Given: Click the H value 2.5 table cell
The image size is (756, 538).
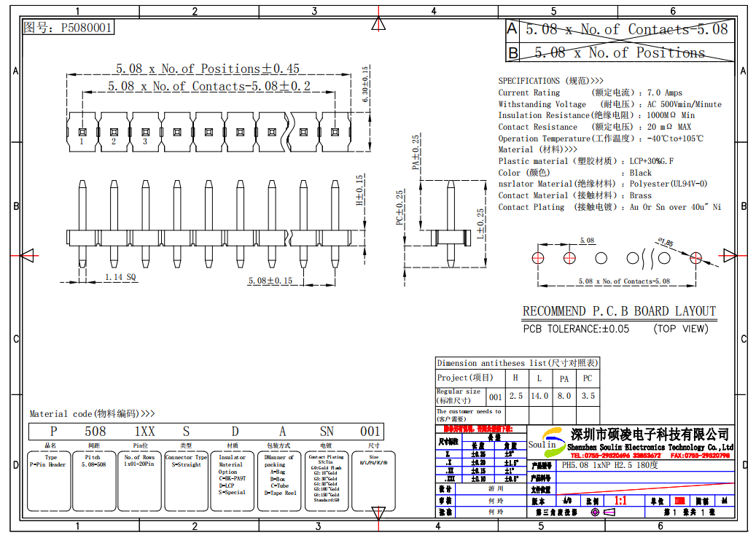Looking at the screenshot, I should (x=515, y=396).
